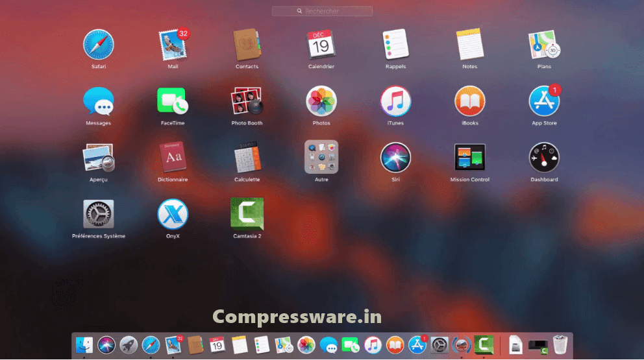Launch the Dashboard app
This screenshot has height=360, width=644.
(544, 158)
